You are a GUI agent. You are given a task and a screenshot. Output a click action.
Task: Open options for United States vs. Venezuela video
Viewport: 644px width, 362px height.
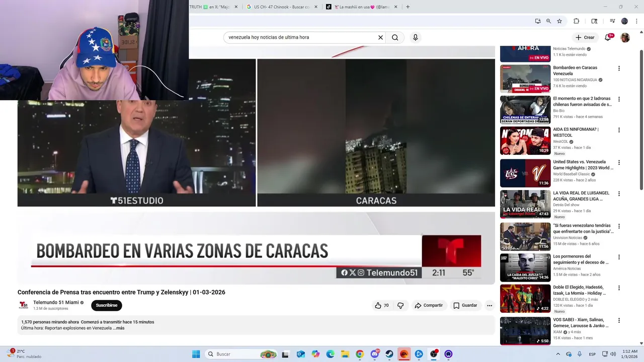[619, 163]
